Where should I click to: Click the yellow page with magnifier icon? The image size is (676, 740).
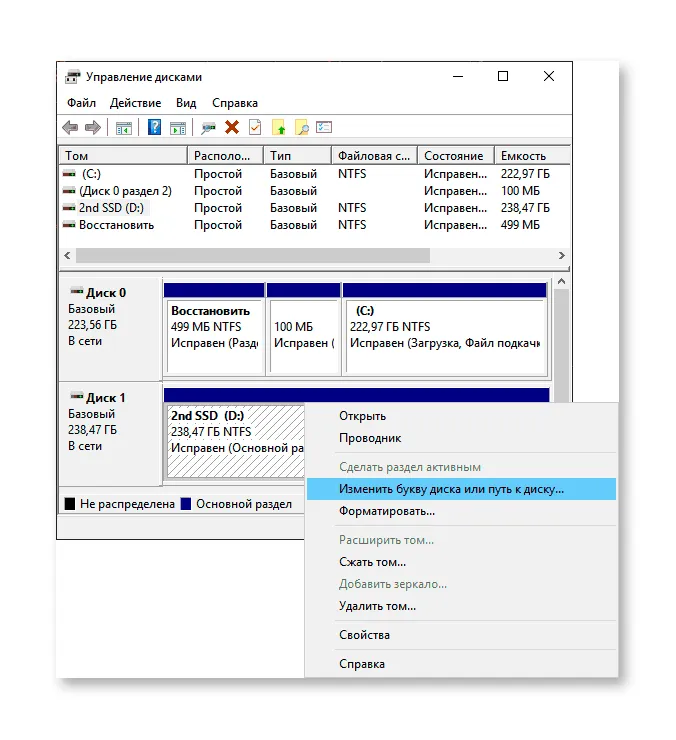[302, 127]
